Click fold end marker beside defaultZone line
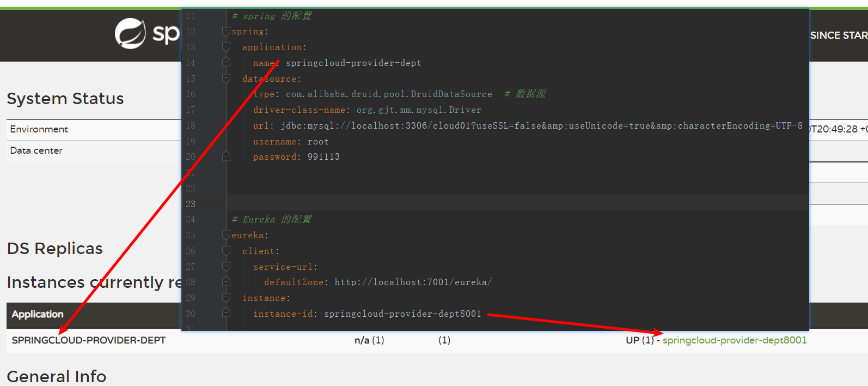The width and height of the screenshot is (868, 386). pos(226,282)
